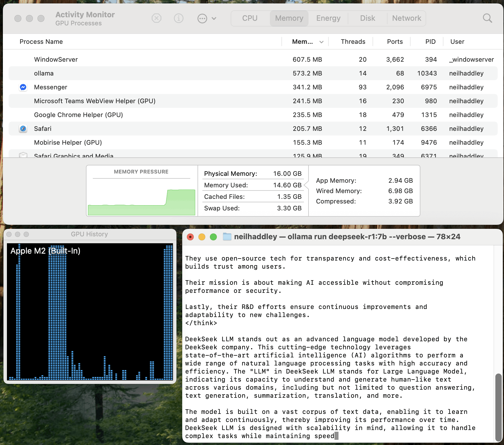
Task: Click the Safari compass icon in list
Action: pyautogui.click(x=23, y=129)
